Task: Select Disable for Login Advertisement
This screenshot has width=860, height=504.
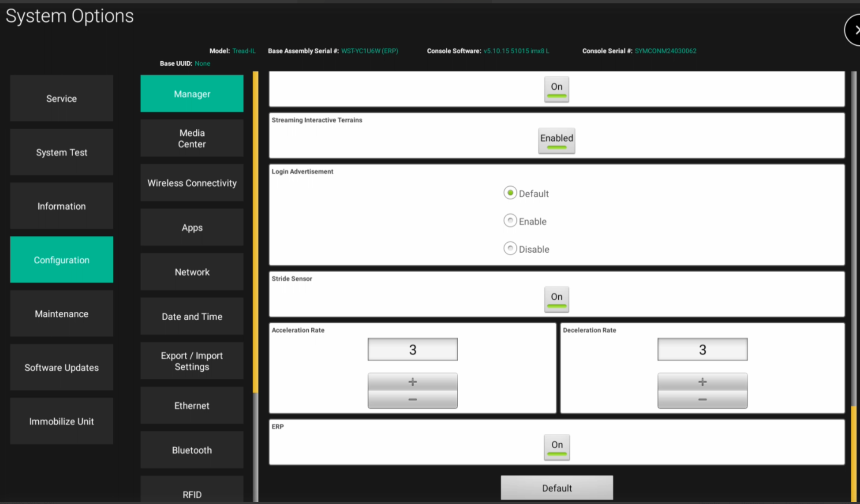Action: [x=510, y=248]
